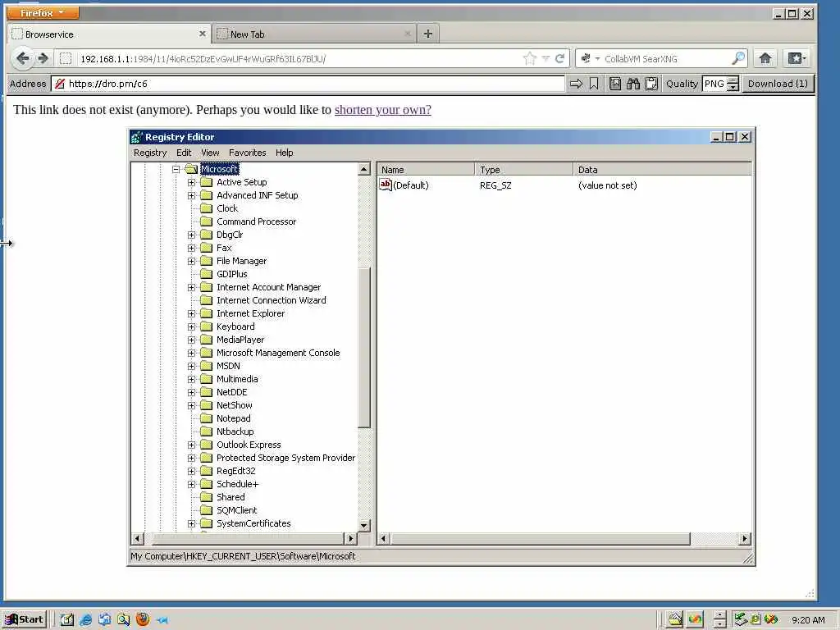This screenshot has height=630, width=840.
Task: Open the Edit menu in Registry Editor
Action: click(x=184, y=153)
